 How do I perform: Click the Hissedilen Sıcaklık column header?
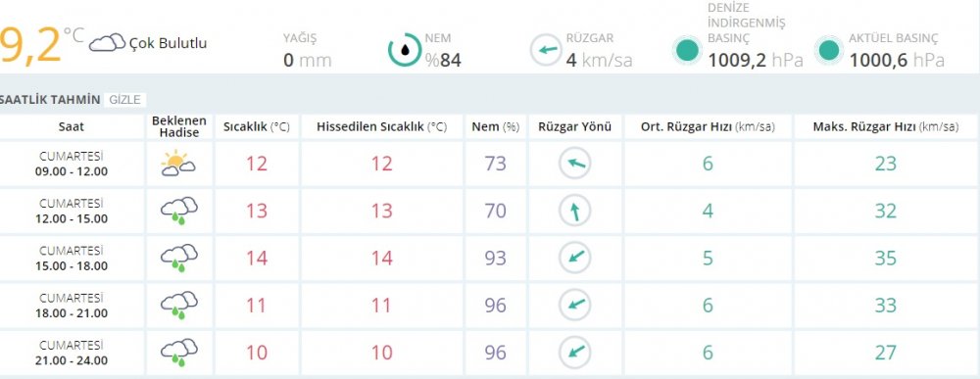tap(382, 126)
